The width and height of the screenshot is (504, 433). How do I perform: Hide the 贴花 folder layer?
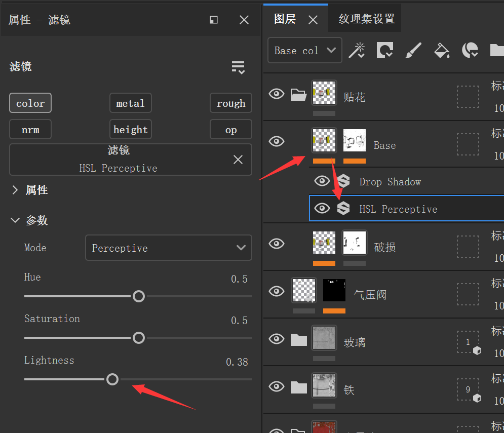(x=276, y=94)
